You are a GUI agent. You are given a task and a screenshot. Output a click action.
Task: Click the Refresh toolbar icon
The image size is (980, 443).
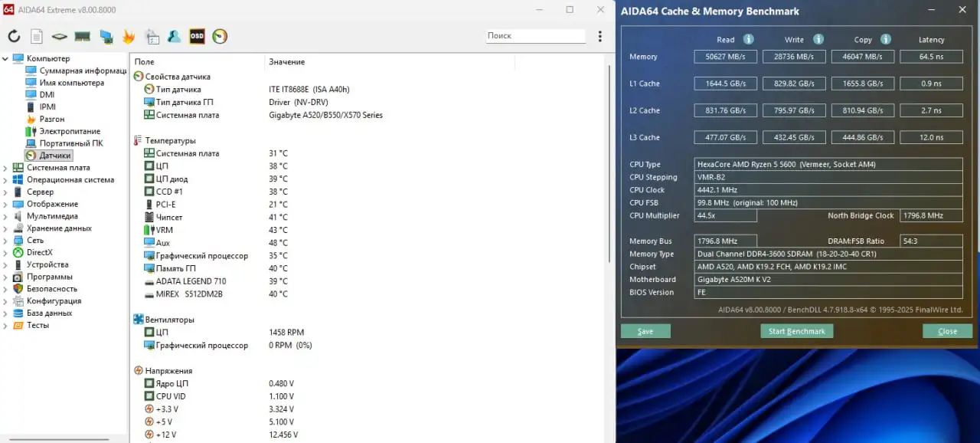[x=14, y=36]
